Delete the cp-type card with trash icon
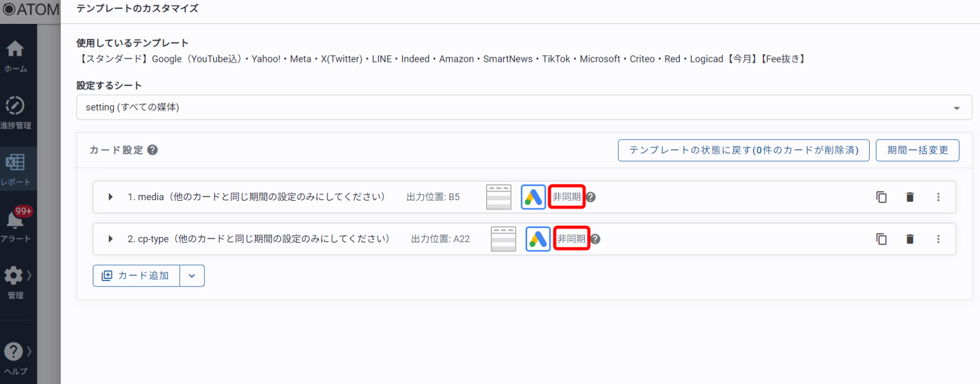 [x=909, y=239]
